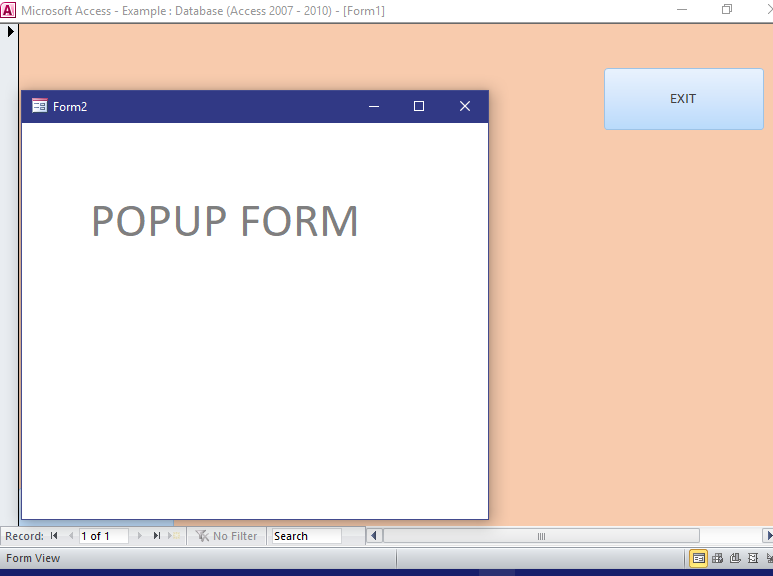This screenshot has height=576, width=773.
Task: Click the 'Record:' label in navigation bar
Action: tap(24, 536)
